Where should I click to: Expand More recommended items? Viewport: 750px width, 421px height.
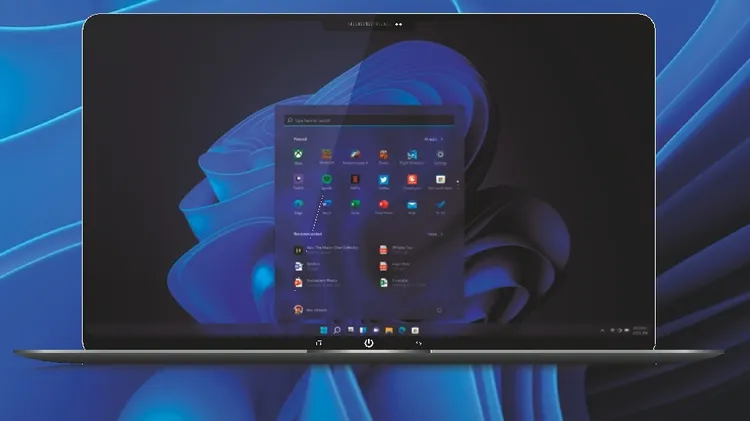(435, 234)
